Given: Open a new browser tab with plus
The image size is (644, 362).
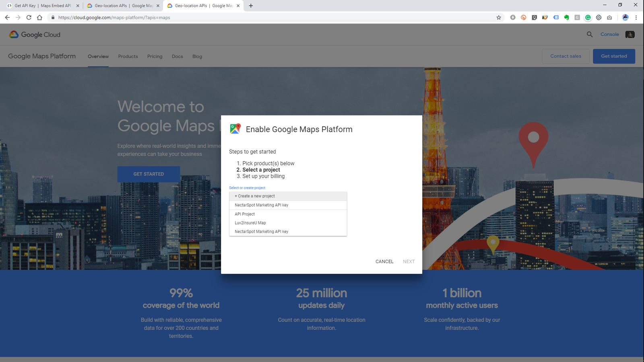Looking at the screenshot, I should coord(251,6).
